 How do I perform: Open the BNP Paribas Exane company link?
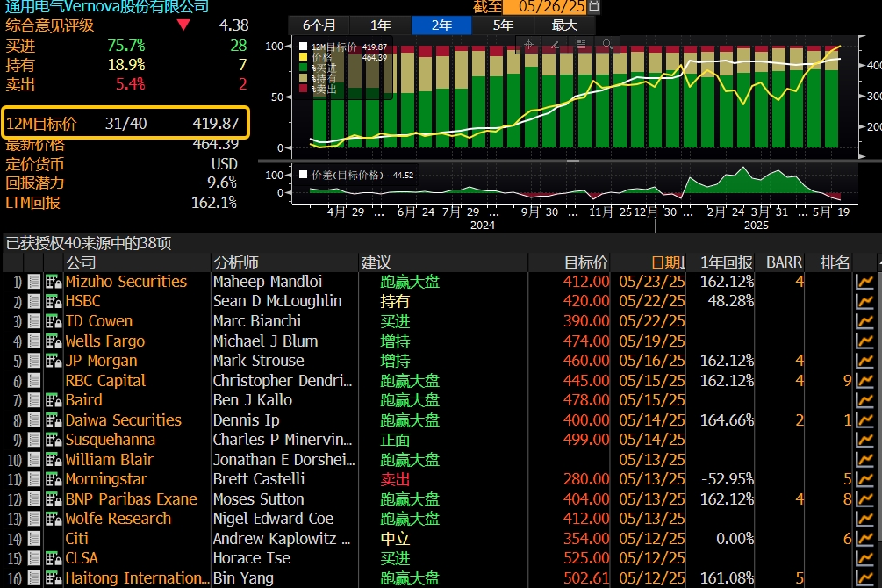(131, 499)
